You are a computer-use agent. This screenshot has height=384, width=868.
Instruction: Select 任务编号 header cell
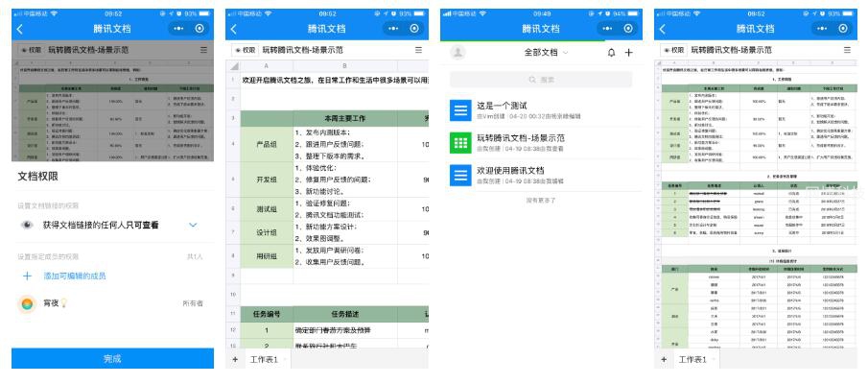click(267, 314)
